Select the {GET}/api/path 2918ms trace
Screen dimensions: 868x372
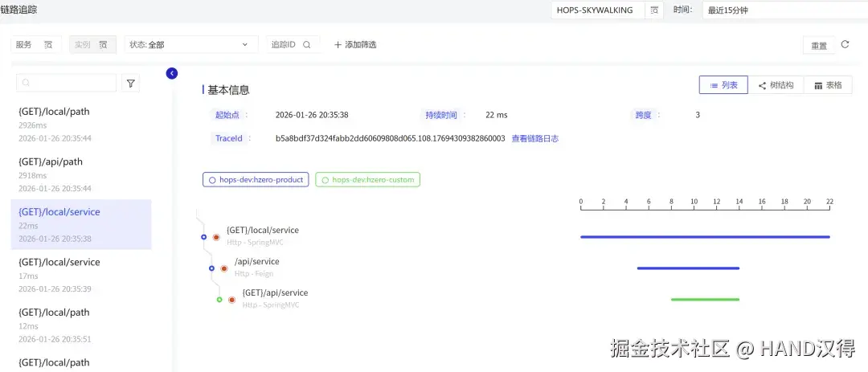[81, 174]
